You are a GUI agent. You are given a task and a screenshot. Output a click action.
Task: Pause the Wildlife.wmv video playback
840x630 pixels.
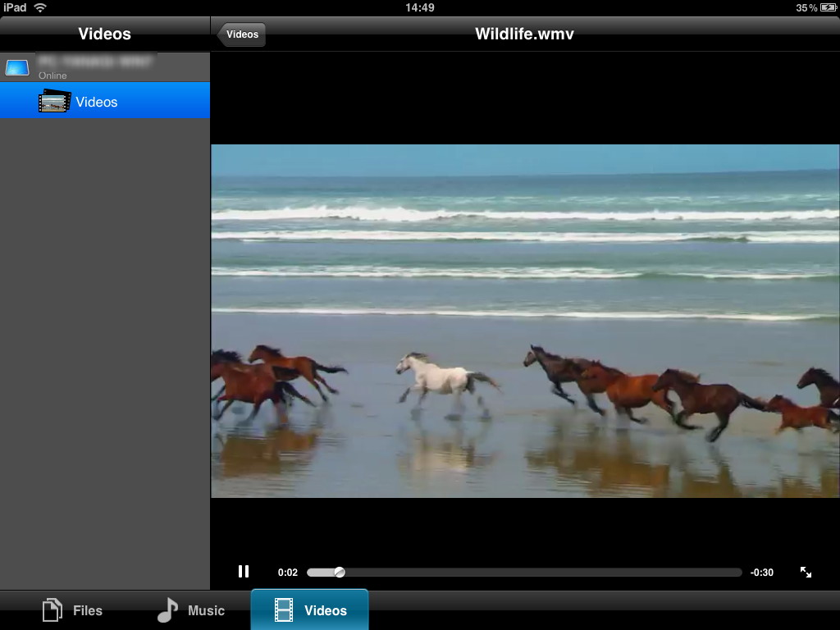click(243, 572)
